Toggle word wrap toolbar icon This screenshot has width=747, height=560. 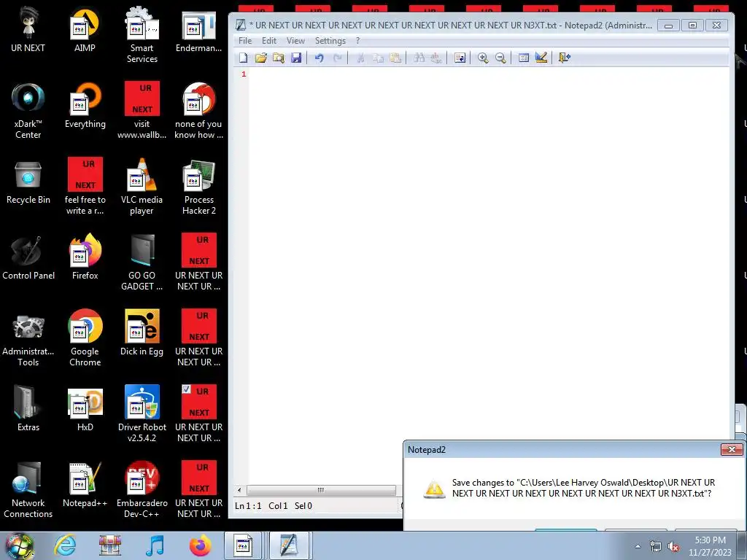(460, 58)
